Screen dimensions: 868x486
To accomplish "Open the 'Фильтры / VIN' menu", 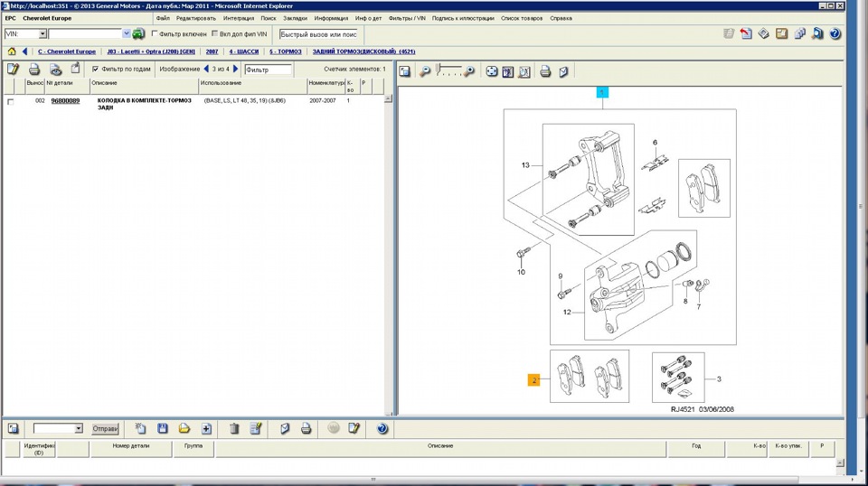I will pos(407,18).
